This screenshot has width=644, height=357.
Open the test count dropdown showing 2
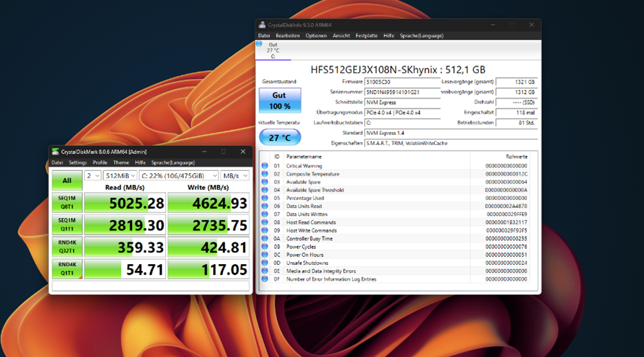(92, 176)
